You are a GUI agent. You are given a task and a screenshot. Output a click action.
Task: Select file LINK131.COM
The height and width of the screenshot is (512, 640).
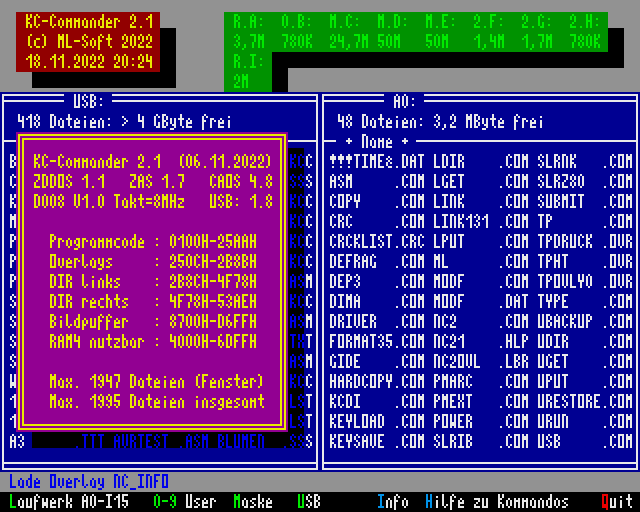(481, 222)
